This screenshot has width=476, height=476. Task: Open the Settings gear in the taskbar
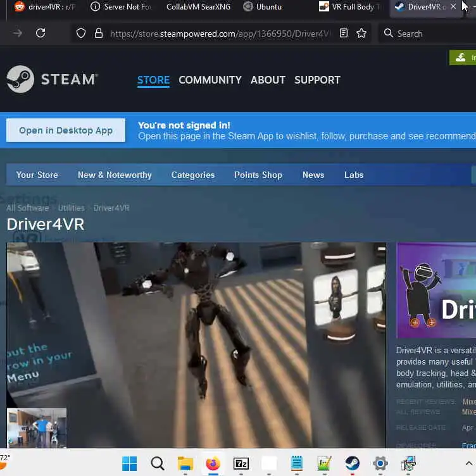[380, 463]
